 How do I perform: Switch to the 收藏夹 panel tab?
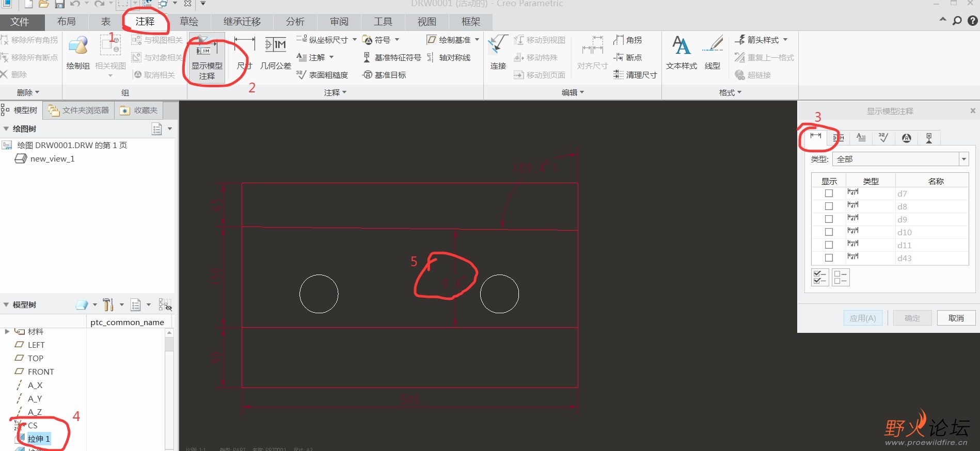tap(139, 110)
